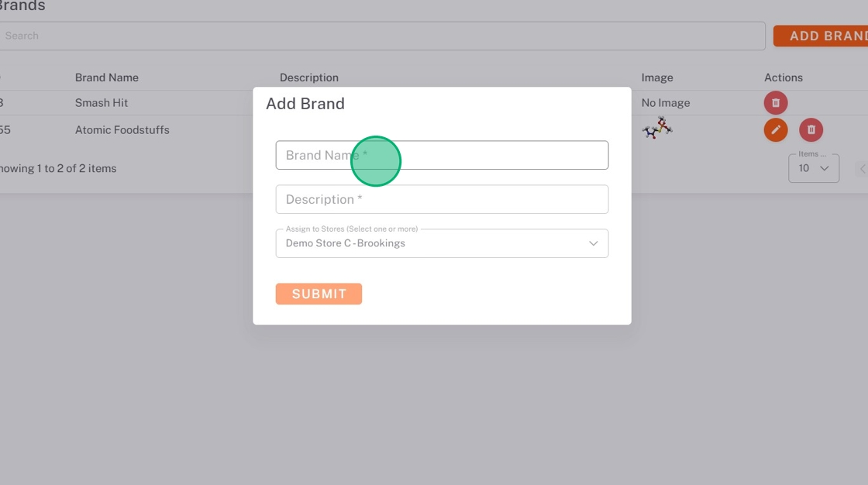Focus the Brand Name input field
This screenshot has height=485, width=868.
click(442, 155)
